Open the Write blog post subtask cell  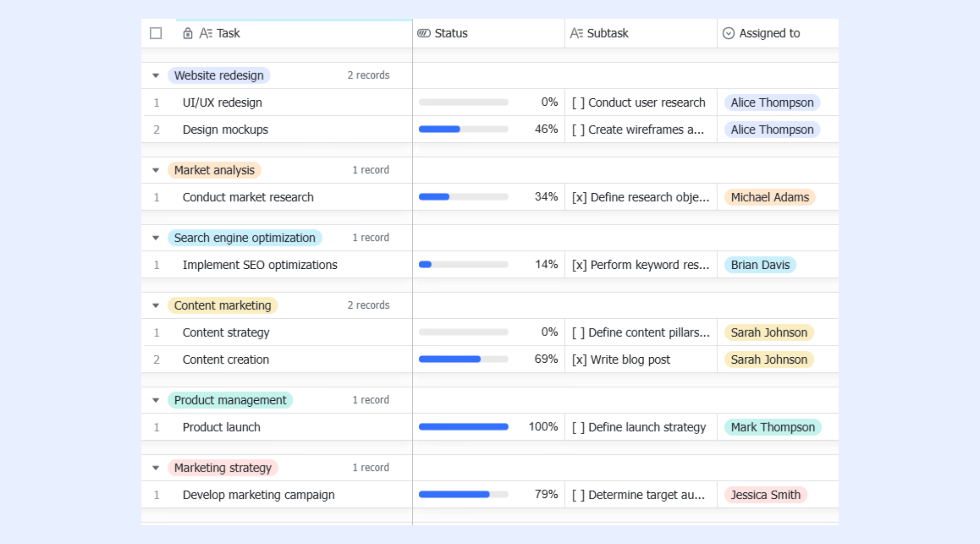pos(641,359)
